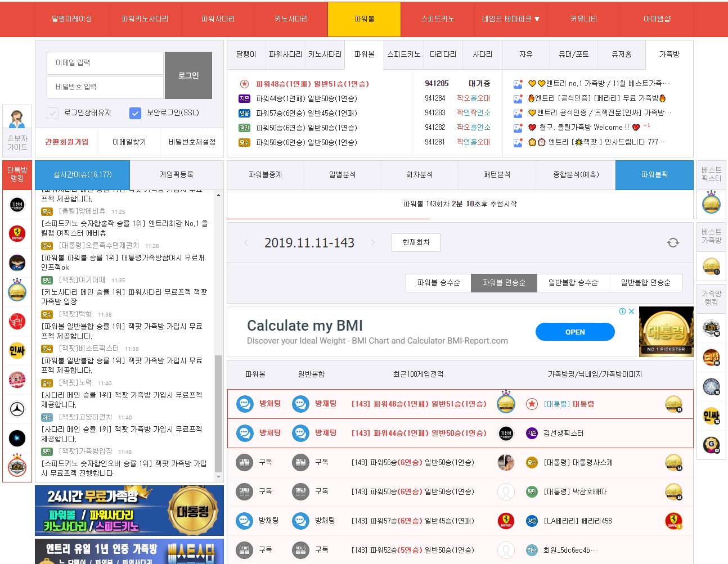Select the 대통령 crown badge under 베스트 픽스터
This screenshot has height=564, width=728.
(711, 206)
